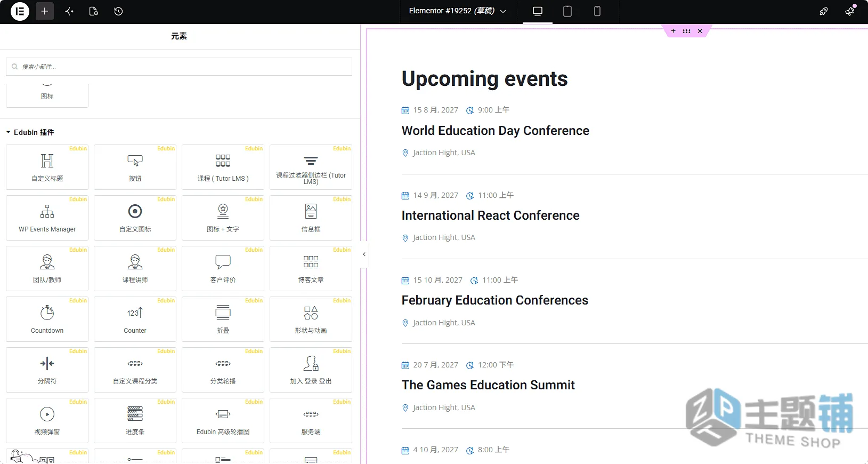This screenshot has height=464, width=868.
Task: Select the Upcoming events heading
Action: point(484,79)
